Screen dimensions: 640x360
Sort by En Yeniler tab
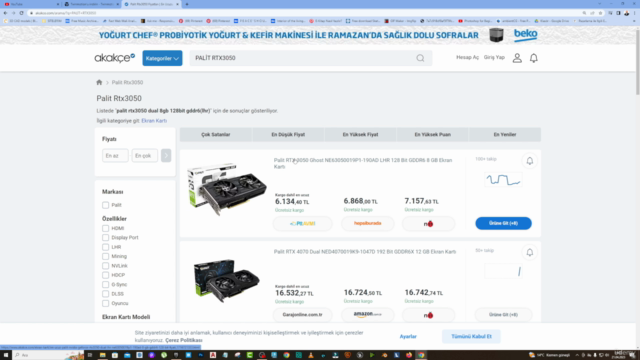[x=505, y=135]
